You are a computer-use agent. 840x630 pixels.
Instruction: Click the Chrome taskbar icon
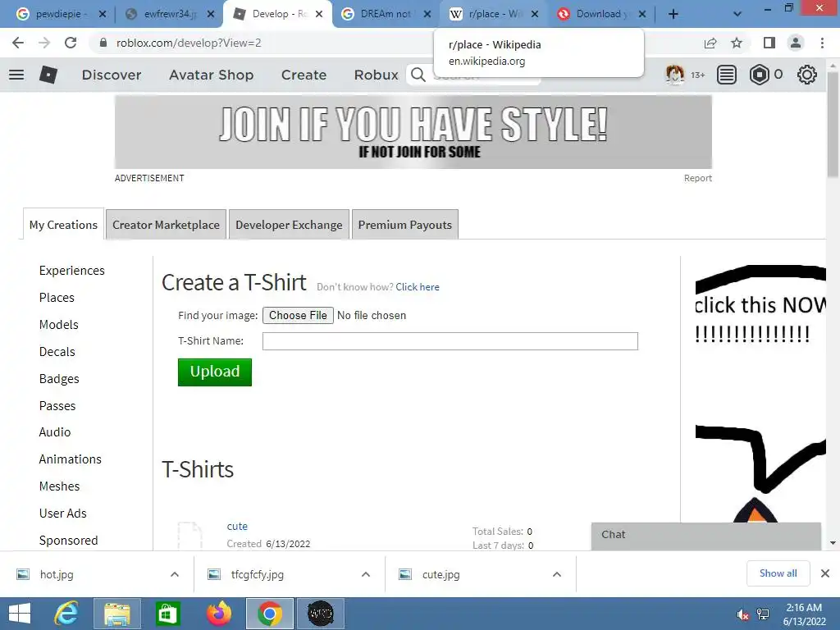point(270,614)
